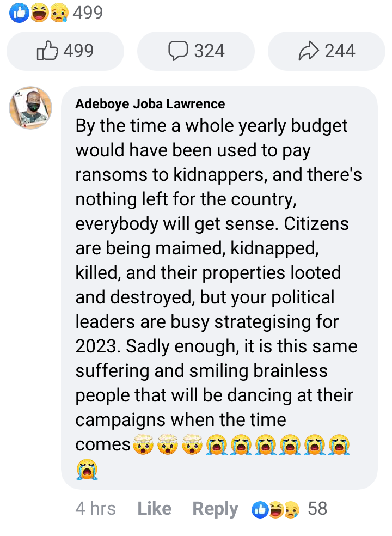
Task: Like the comment using the Like link
Action: coord(155,508)
